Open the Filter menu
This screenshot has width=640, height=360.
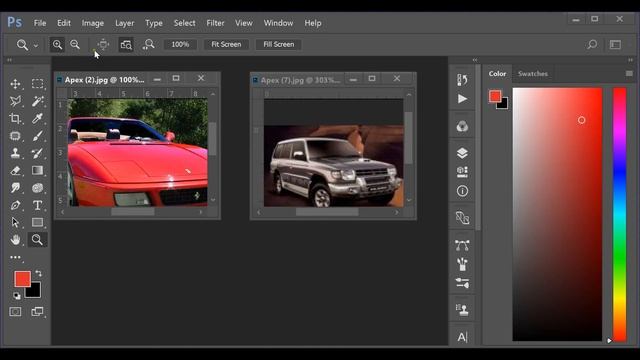[215, 23]
